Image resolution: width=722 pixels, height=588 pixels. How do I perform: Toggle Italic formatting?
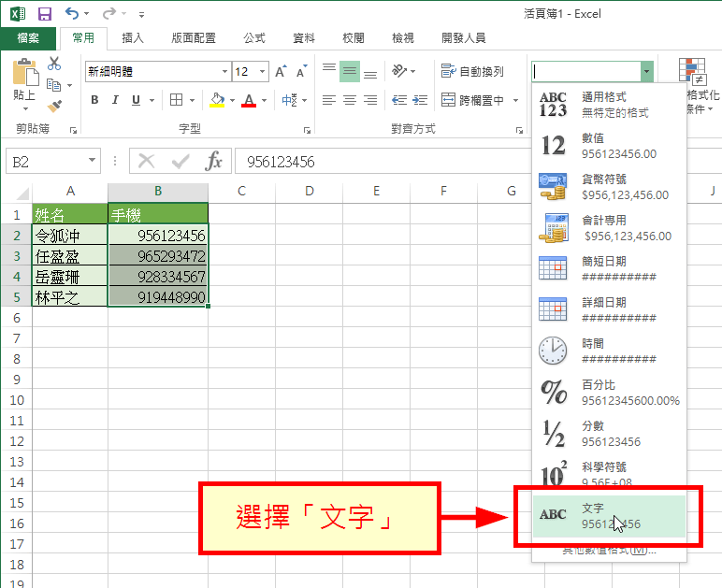[115, 100]
